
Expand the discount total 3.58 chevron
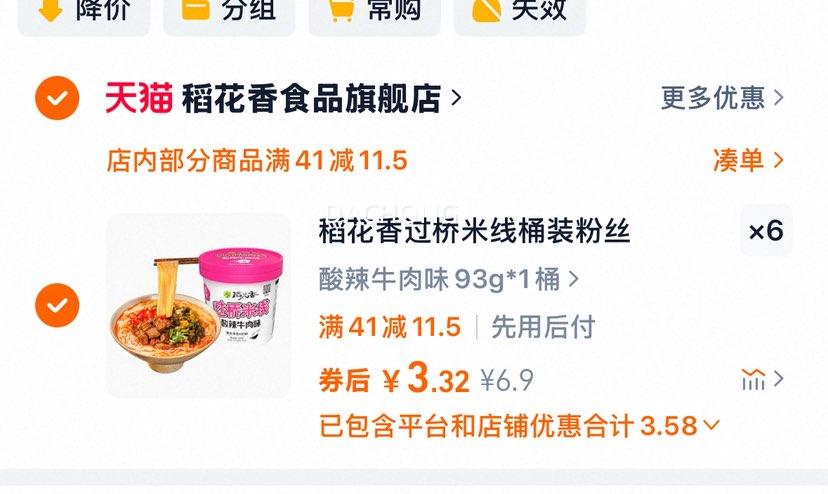[711, 425]
